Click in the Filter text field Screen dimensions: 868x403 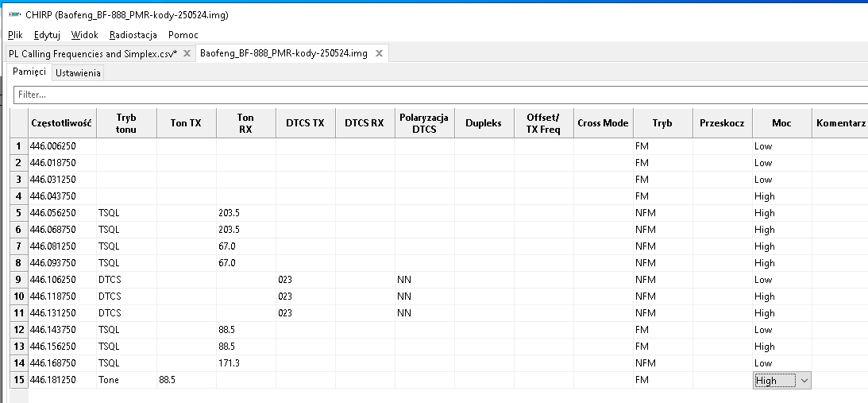437,95
